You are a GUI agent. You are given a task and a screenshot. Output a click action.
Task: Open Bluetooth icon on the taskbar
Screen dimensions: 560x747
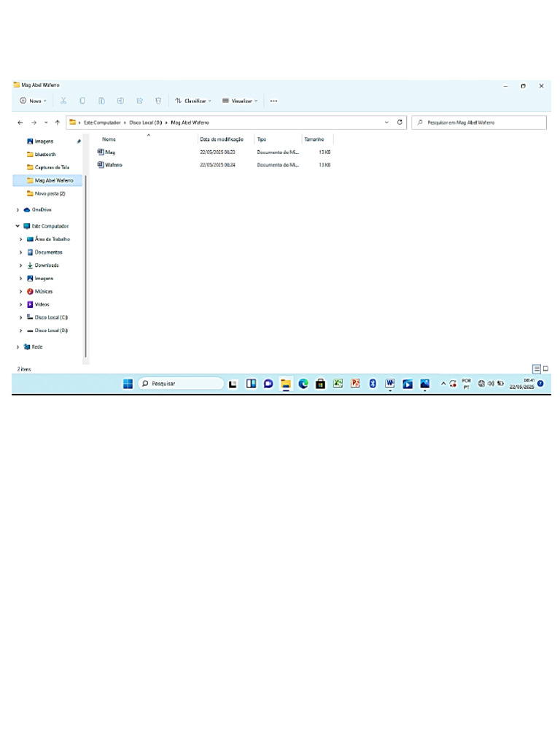373,384
